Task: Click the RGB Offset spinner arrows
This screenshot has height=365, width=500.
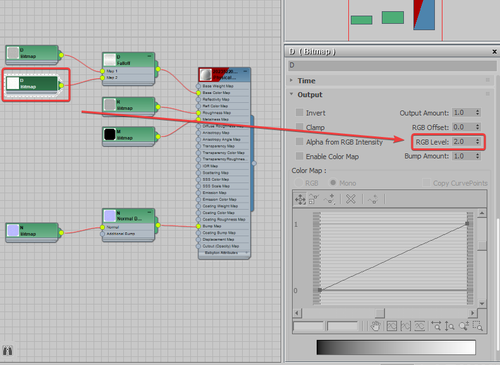Action: point(478,127)
